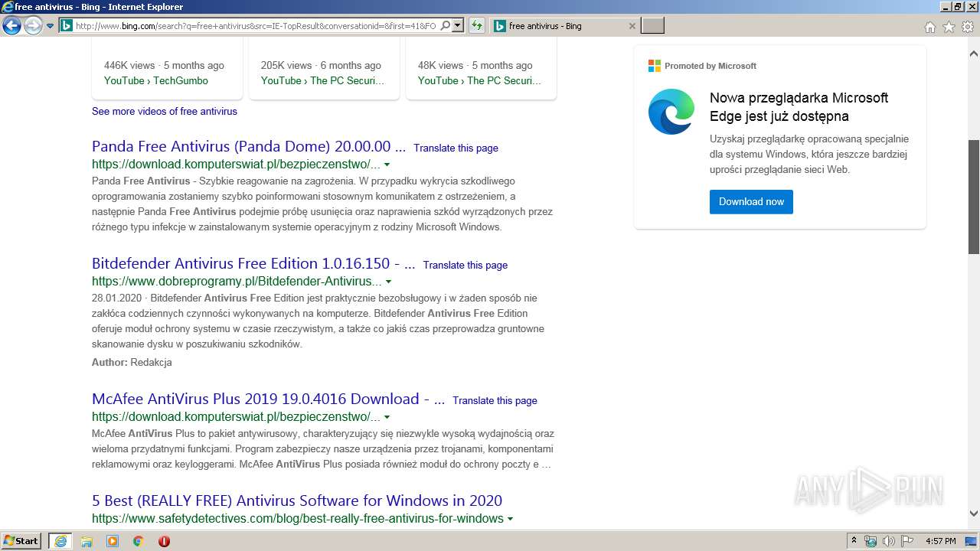
Task: Open the Windows Start menu
Action: tap(21, 541)
